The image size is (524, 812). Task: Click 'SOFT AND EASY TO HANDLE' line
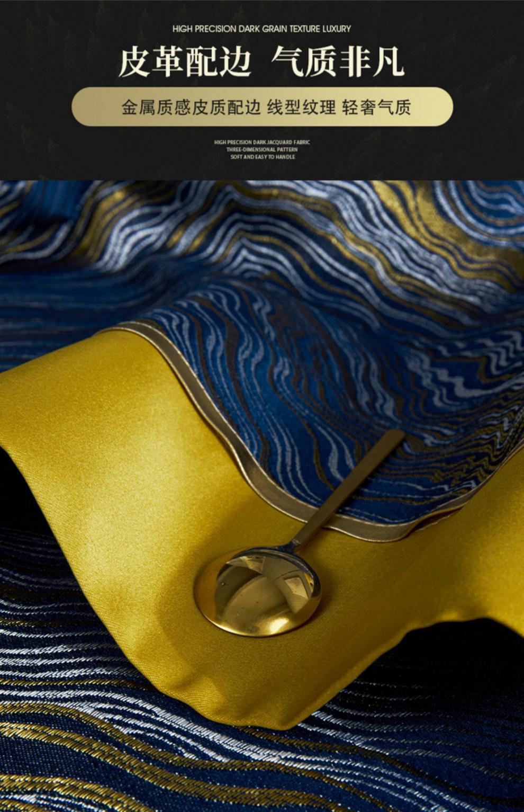coord(263,157)
